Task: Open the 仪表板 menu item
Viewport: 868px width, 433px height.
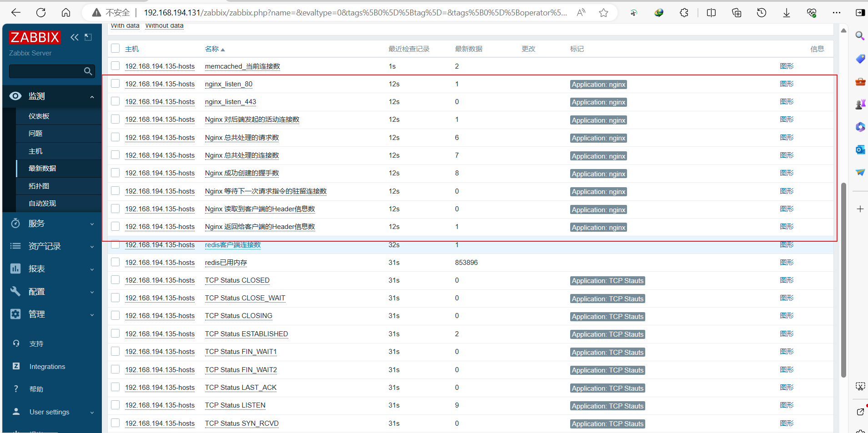Action: point(39,116)
